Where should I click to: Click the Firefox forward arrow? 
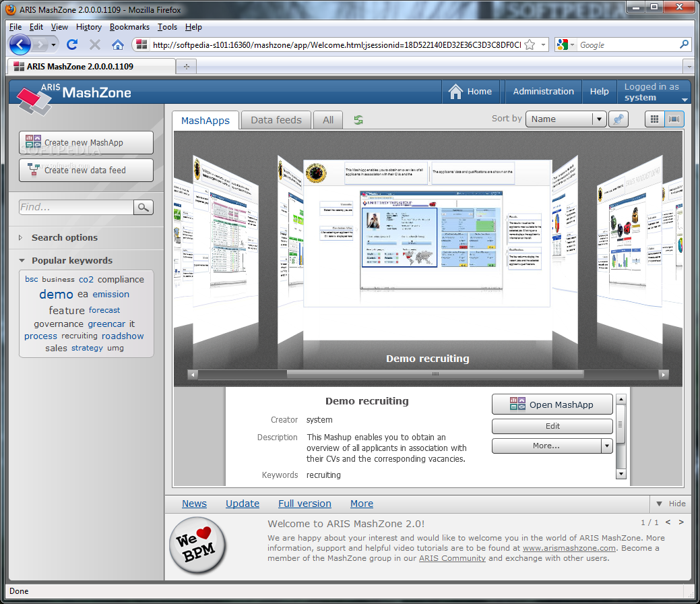tap(40, 44)
